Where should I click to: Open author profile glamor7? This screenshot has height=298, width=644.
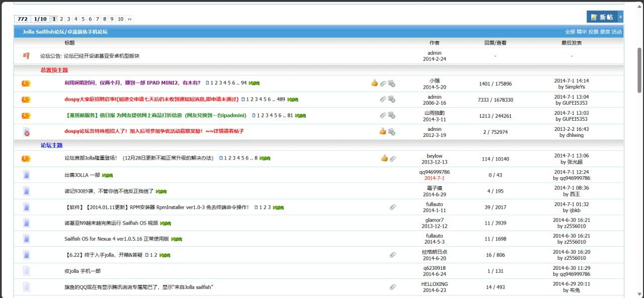tap(435, 220)
